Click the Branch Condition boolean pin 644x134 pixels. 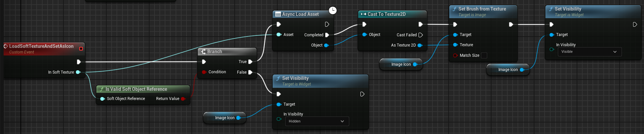click(x=204, y=72)
